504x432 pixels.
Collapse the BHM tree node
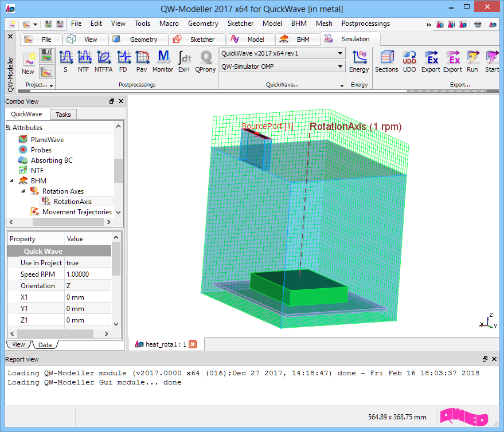point(13,181)
